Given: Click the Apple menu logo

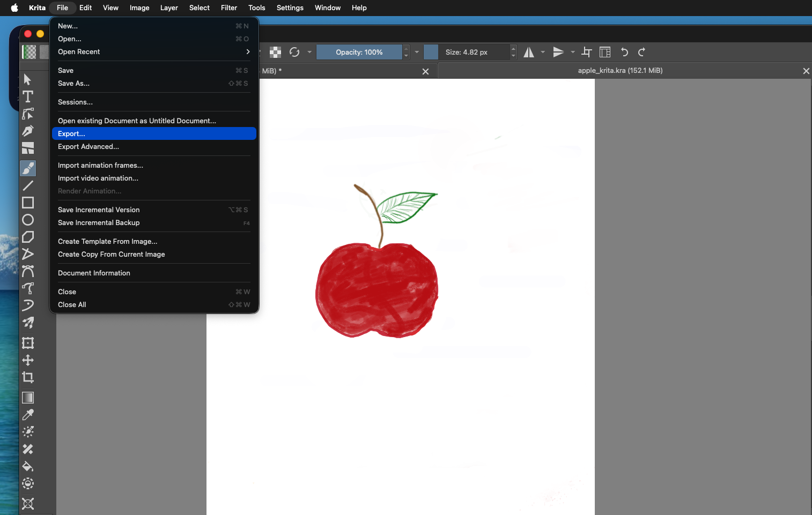Looking at the screenshot, I should pos(14,8).
